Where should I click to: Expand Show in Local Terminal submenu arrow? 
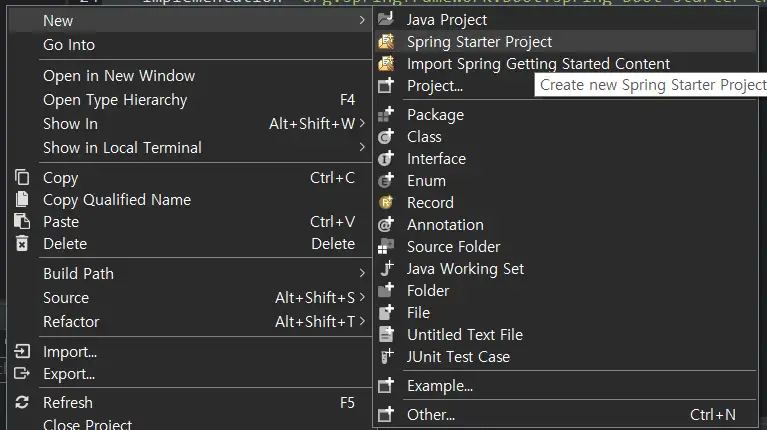pos(362,147)
